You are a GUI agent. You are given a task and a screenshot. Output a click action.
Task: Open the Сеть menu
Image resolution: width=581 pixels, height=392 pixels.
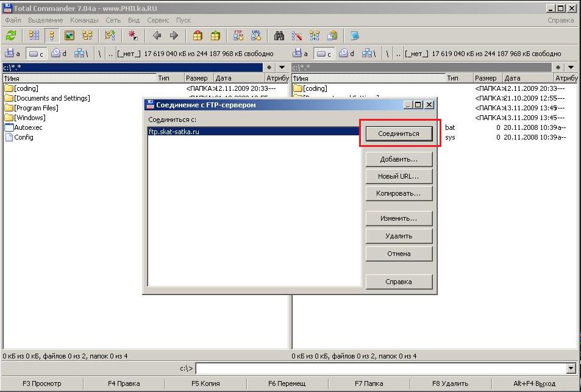[x=113, y=20]
